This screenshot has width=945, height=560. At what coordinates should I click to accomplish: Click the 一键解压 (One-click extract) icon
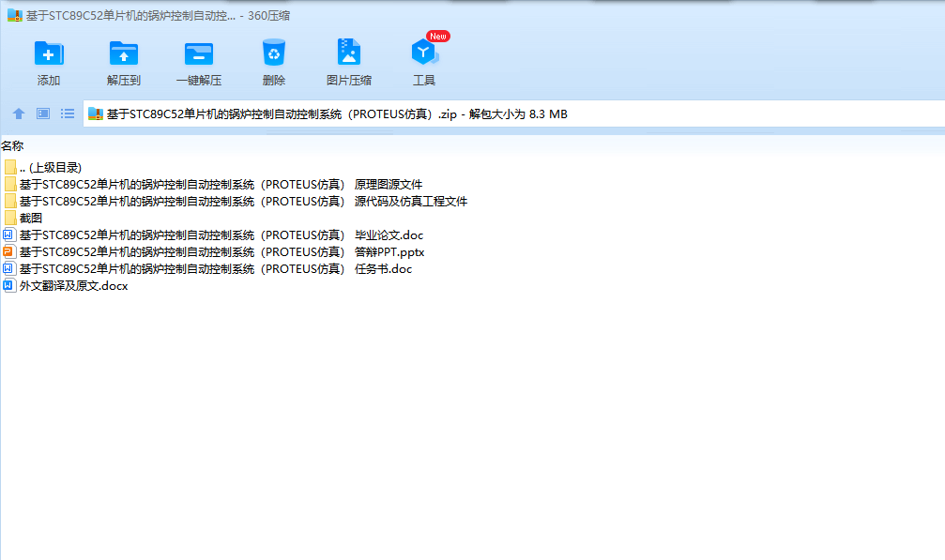199,53
